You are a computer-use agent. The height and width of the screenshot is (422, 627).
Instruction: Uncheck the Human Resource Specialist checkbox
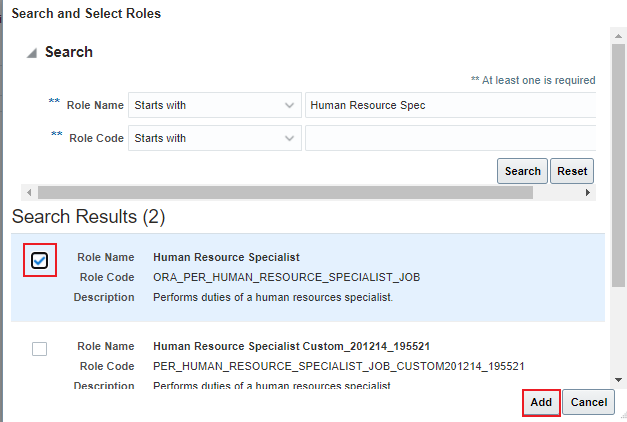click(39, 260)
